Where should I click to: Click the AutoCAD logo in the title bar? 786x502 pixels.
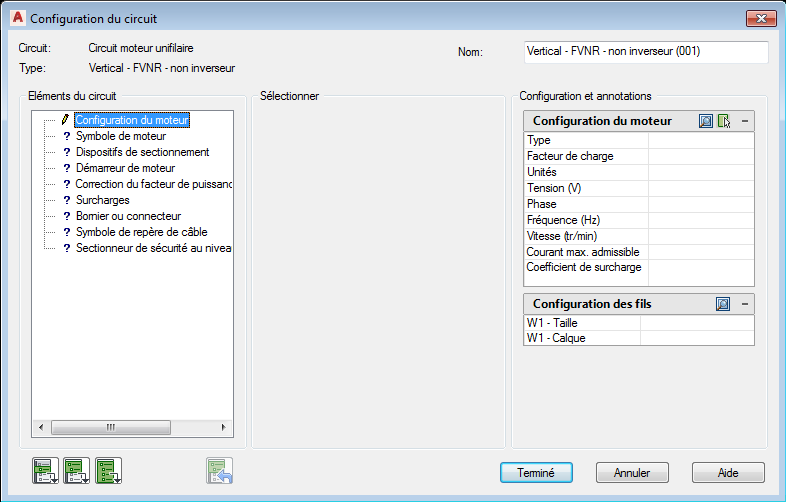coord(16,18)
